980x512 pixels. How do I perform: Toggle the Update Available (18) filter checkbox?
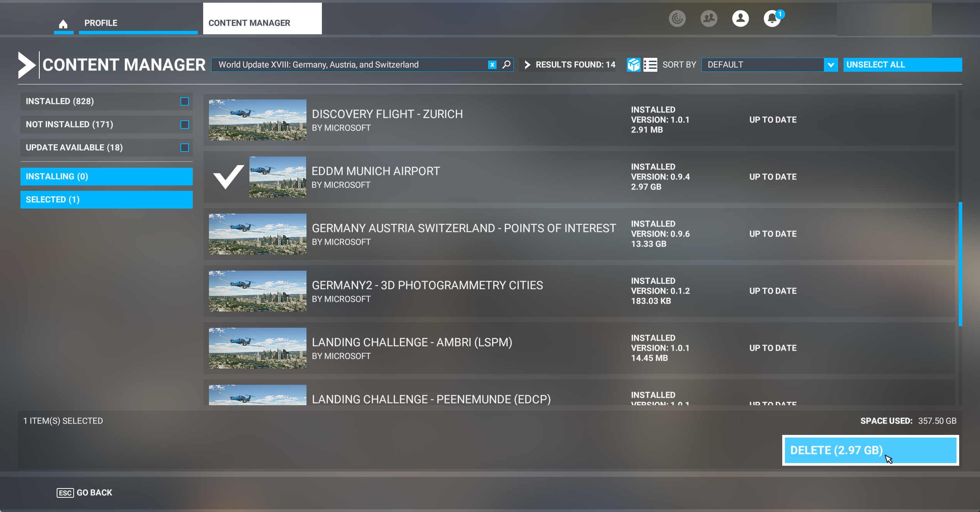pyautogui.click(x=185, y=148)
